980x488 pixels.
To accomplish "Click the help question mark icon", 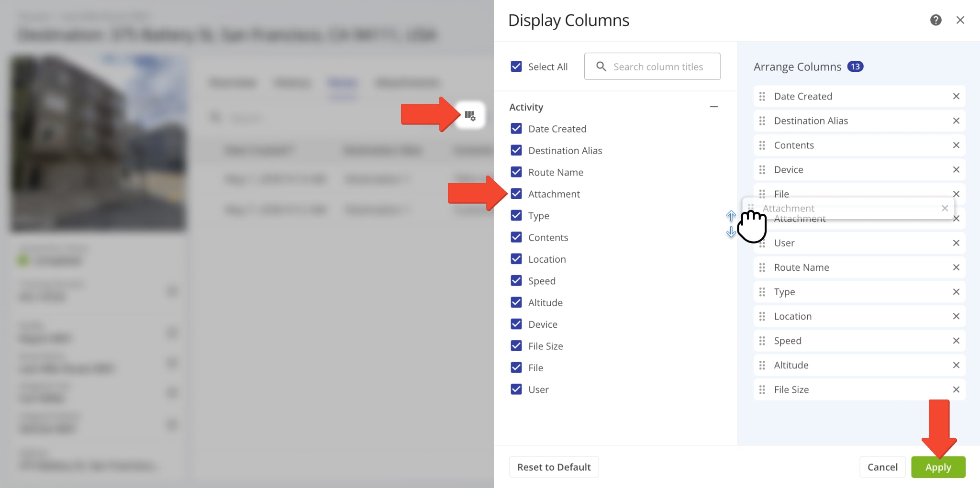I will point(935,20).
